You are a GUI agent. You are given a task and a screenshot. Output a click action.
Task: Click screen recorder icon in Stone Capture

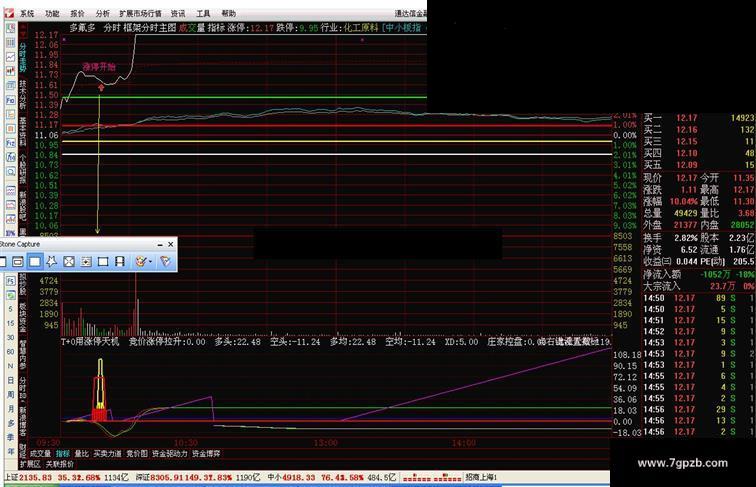[120, 261]
